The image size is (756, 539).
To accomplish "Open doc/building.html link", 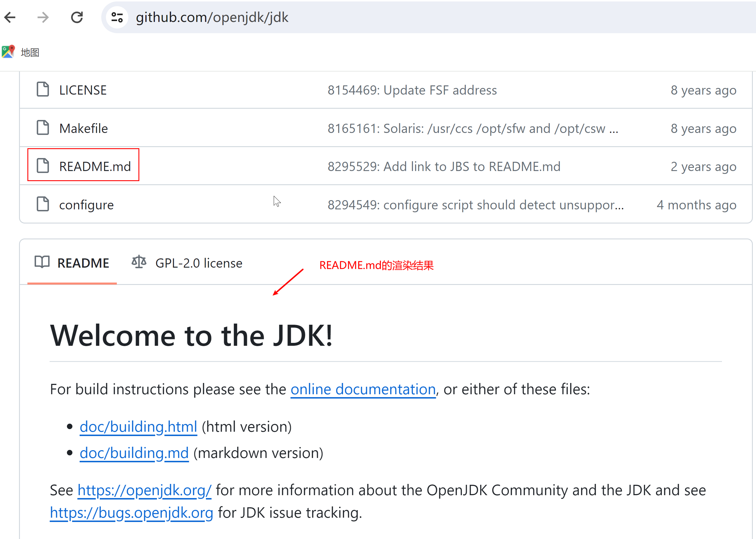I will coord(138,427).
